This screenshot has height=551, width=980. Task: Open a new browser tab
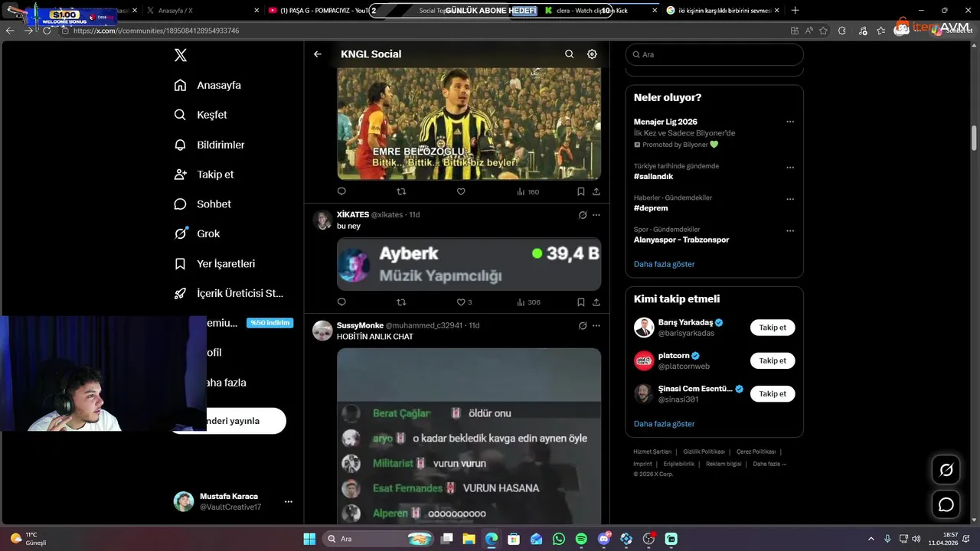point(795,11)
